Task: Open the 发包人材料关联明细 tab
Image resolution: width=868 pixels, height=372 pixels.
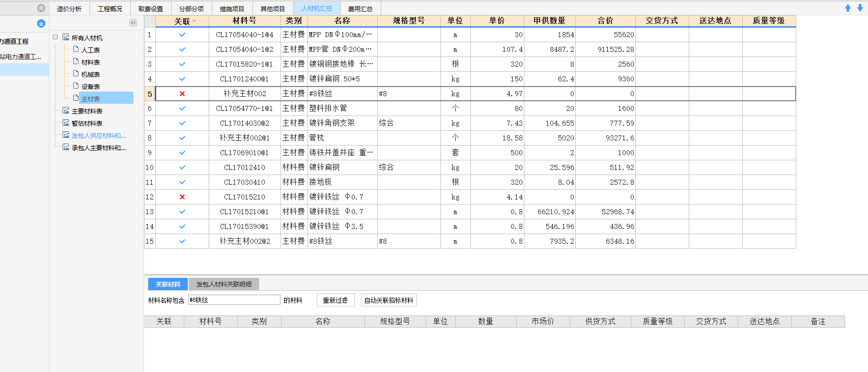Action: click(x=224, y=284)
